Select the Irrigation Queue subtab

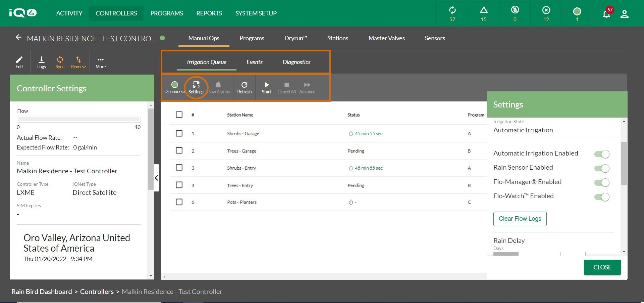[x=207, y=62]
